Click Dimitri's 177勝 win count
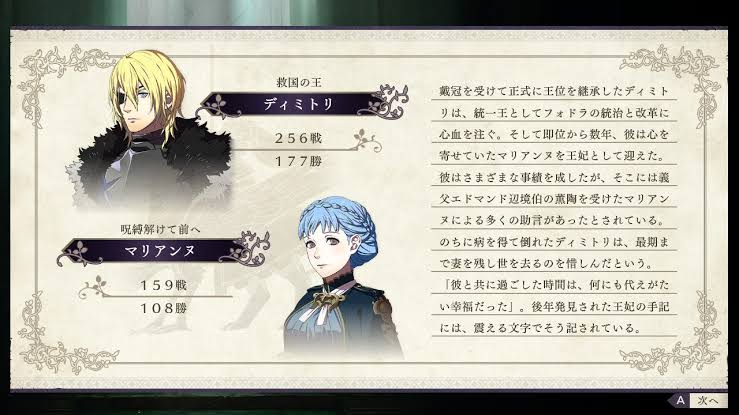Image resolution: width=739 pixels, height=415 pixels. 298,161
